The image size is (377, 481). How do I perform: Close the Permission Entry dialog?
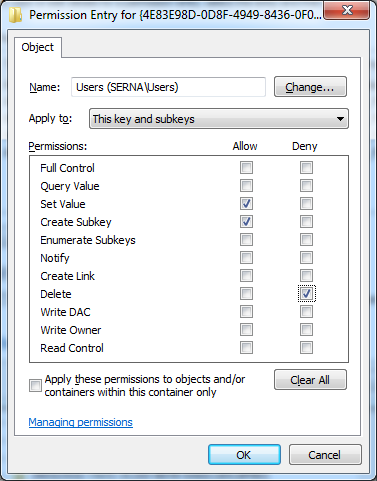(x=347, y=10)
